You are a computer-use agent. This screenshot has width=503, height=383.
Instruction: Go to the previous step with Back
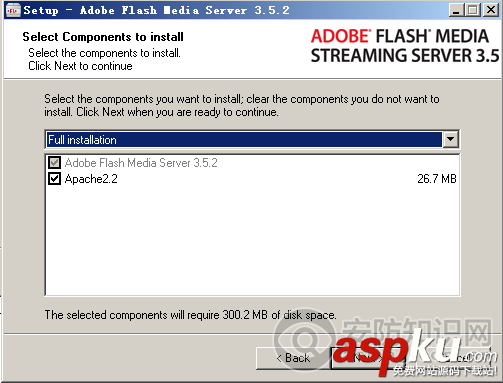tap(293, 358)
